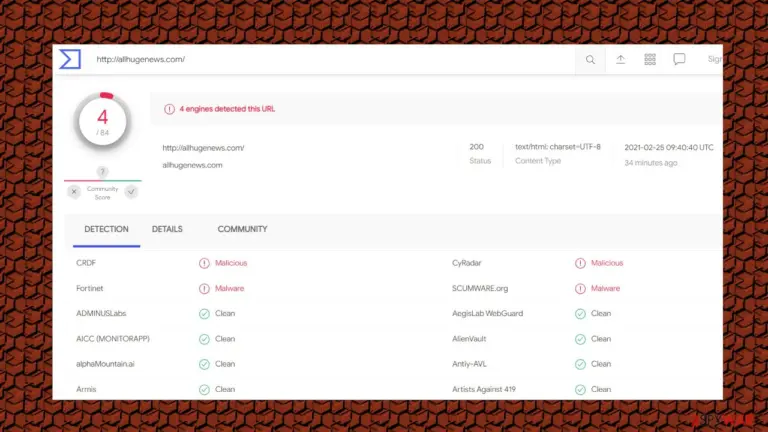
Task: Click the ADMINUSLabs clean check icon
Action: coord(204,314)
